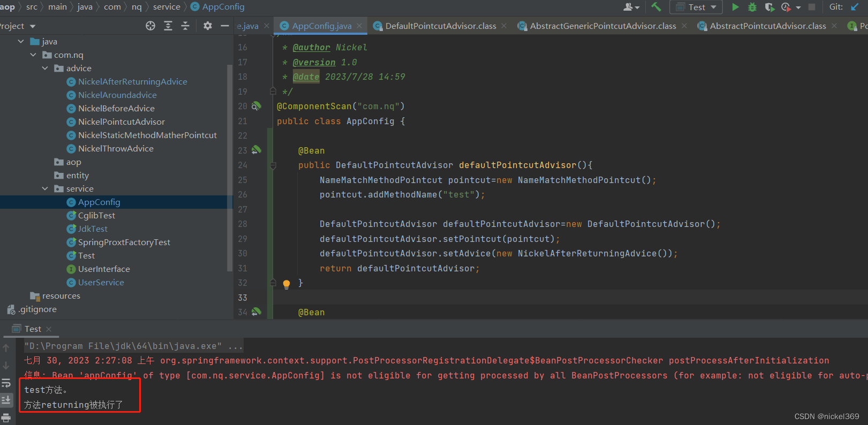This screenshot has width=868, height=425.
Task: Fold the Javadoc comment end on line 19
Action: pyautogui.click(x=273, y=92)
